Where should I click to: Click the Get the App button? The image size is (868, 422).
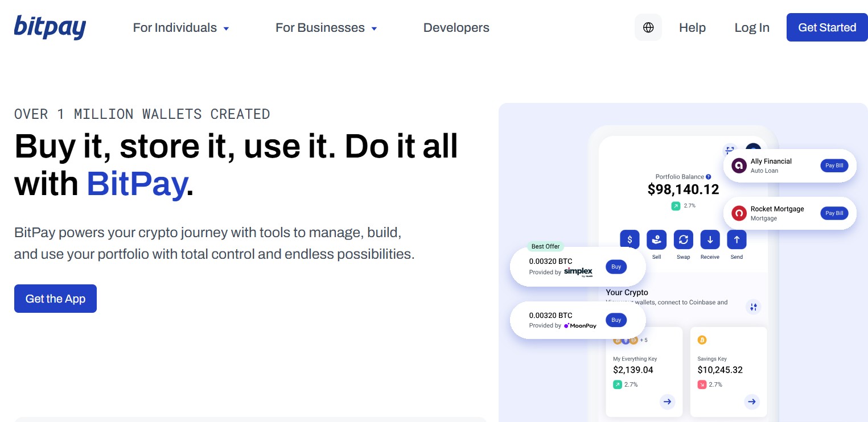[55, 299]
